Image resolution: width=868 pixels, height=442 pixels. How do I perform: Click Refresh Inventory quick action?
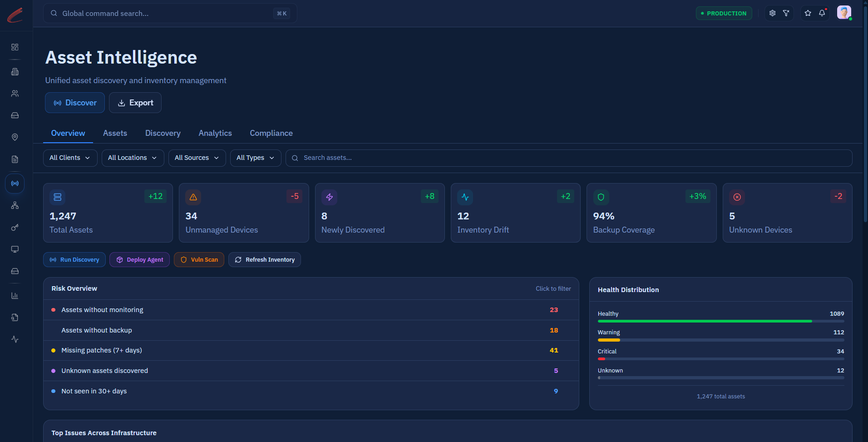click(x=265, y=260)
